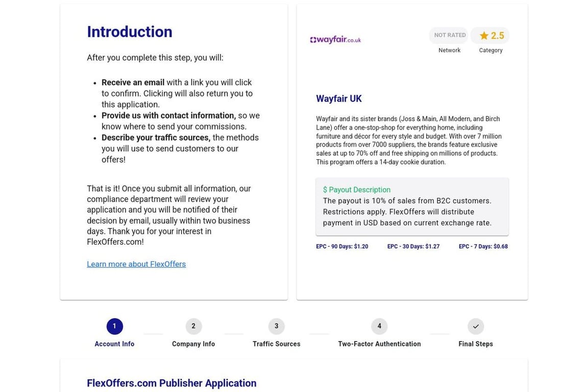The width and height of the screenshot is (588, 392).
Task: Click the Wayfair.co.uk logo
Action: coord(336,39)
